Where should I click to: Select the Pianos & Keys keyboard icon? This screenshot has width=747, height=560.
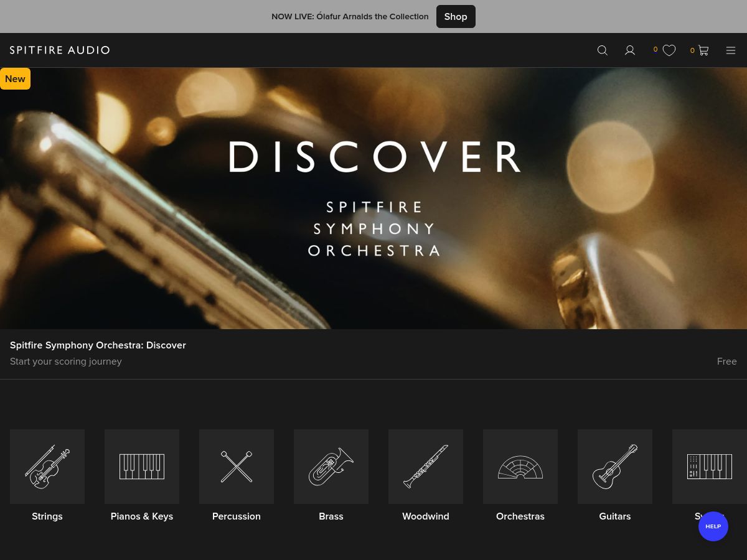click(142, 467)
